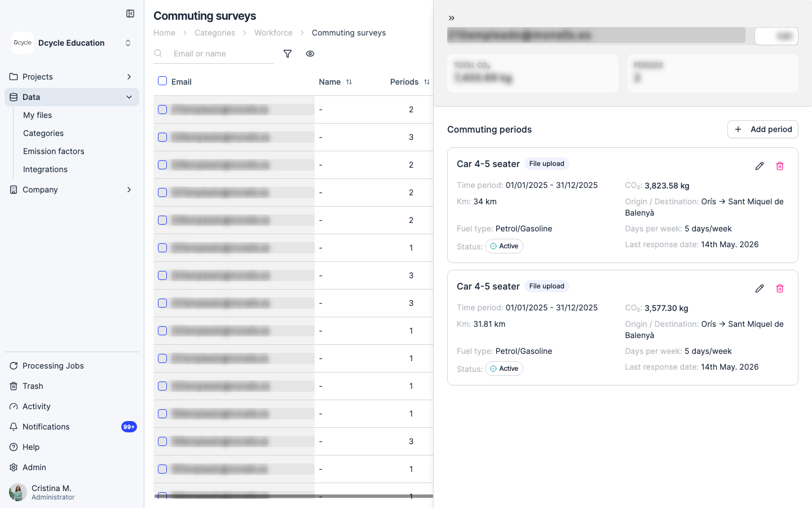Check the sixth row checkbox
The width and height of the screenshot is (812, 508).
[x=162, y=248]
